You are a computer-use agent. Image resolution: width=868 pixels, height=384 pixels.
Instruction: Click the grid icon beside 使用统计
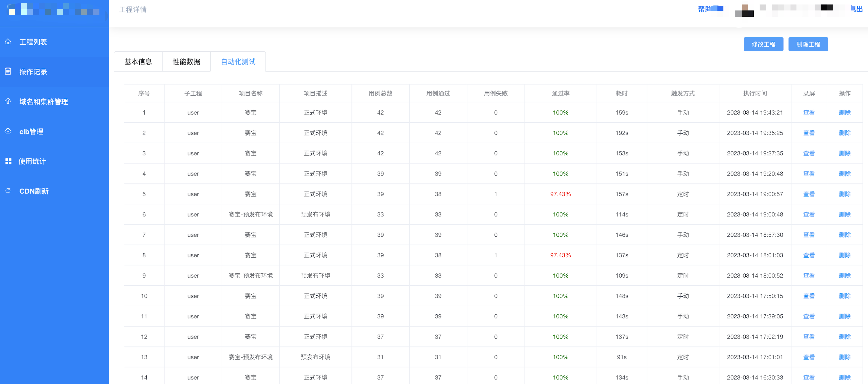(x=8, y=161)
